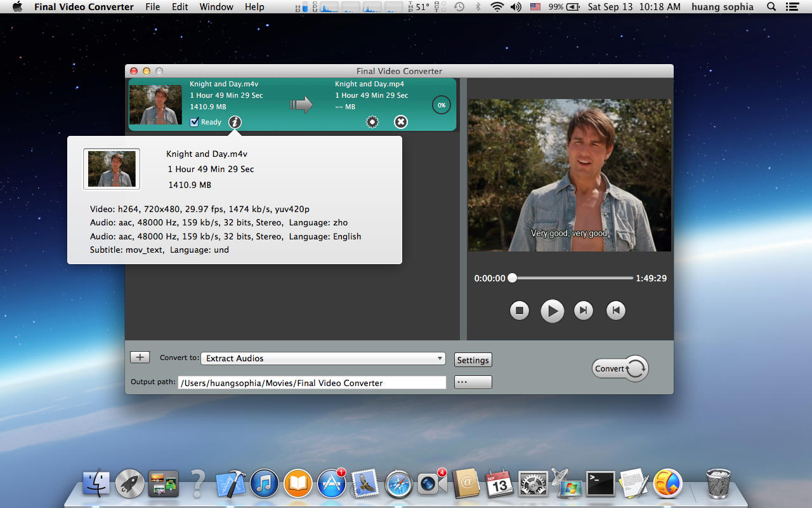
Task: Browse output path with ellipsis button
Action: [473, 382]
